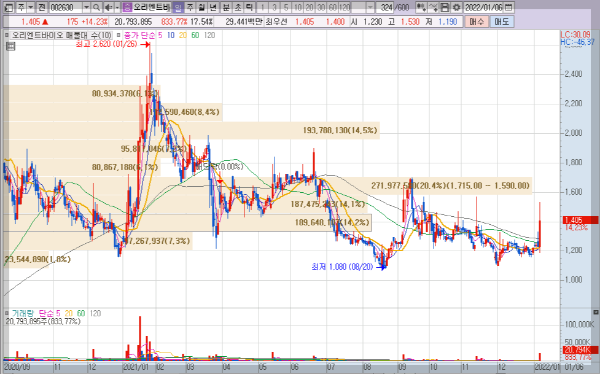Select the yearly 년 chart period

click(x=213, y=7)
